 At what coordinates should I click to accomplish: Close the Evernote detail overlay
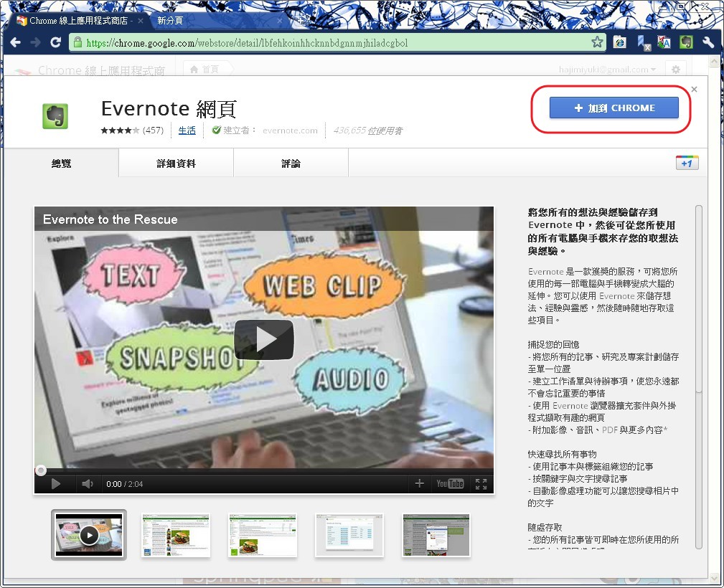694,89
